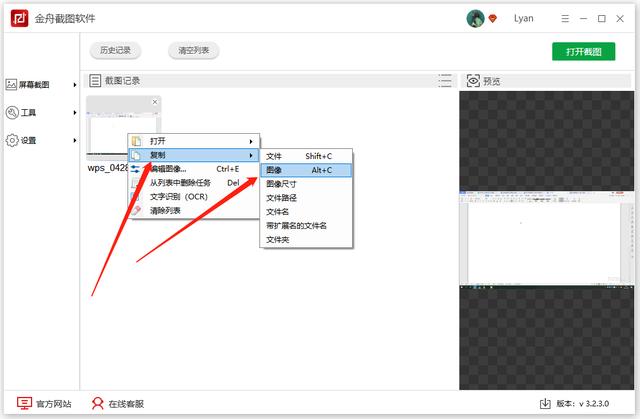
Task: Expand the 屏幕截图 sidebar menu
Action: point(40,85)
